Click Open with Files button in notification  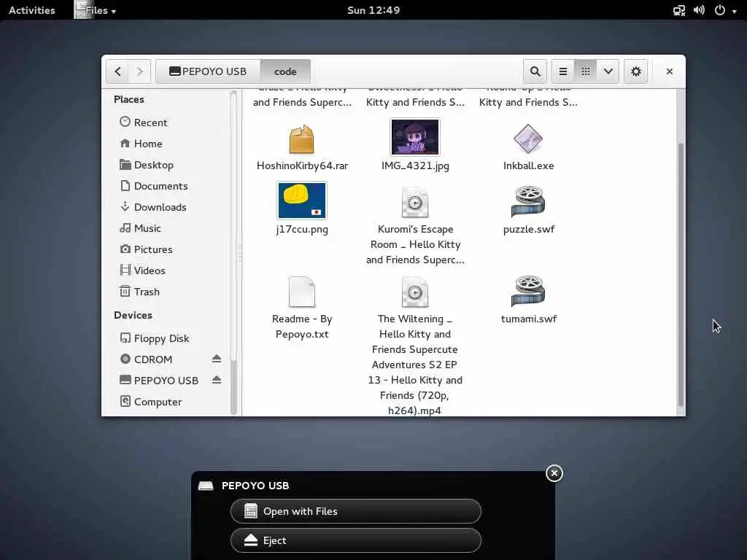click(x=356, y=511)
